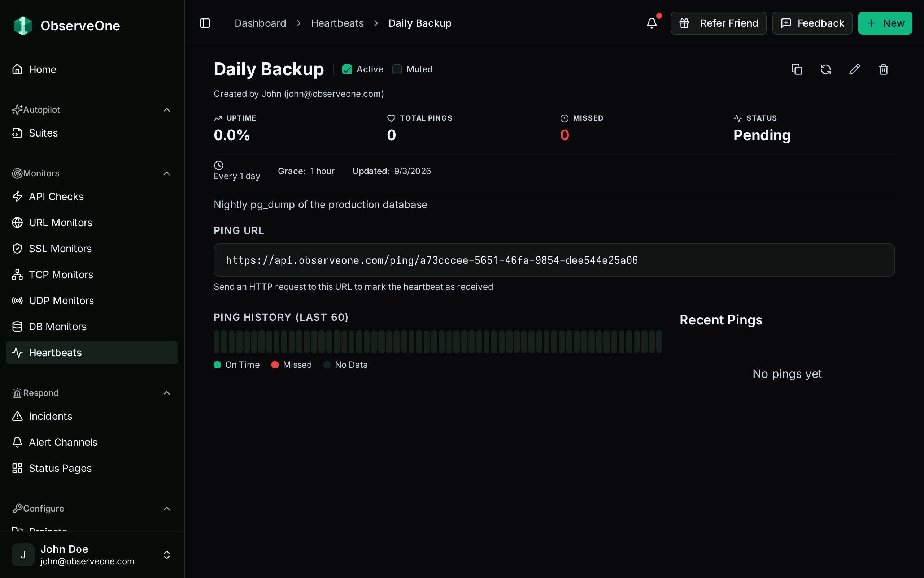This screenshot has width=924, height=578.
Task: Click the delete trash icon
Action: (884, 69)
